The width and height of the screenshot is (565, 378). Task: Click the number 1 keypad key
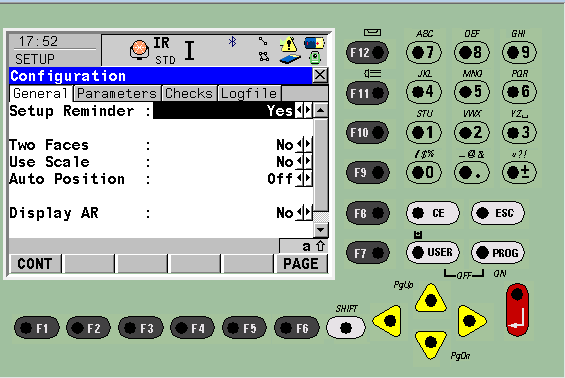tap(423, 133)
